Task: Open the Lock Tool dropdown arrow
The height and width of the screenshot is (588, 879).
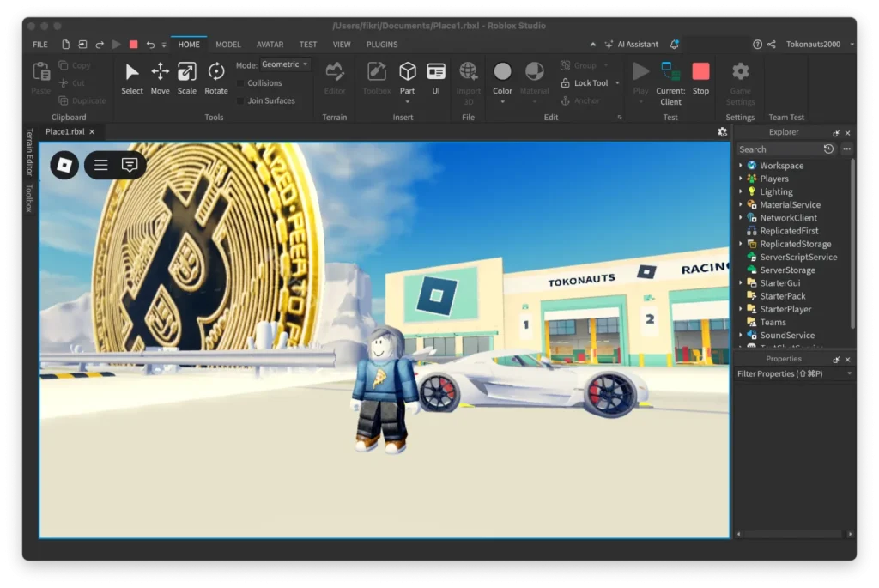Action: tap(617, 83)
